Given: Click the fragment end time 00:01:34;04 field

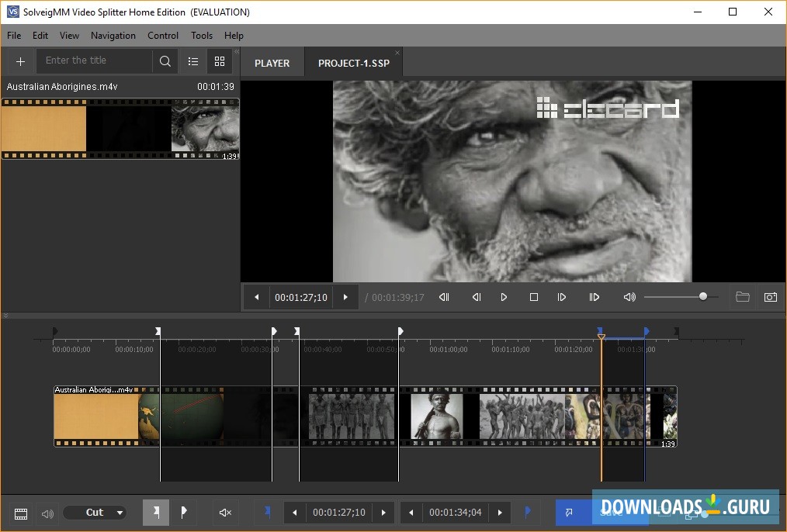Looking at the screenshot, I should 456,513.
